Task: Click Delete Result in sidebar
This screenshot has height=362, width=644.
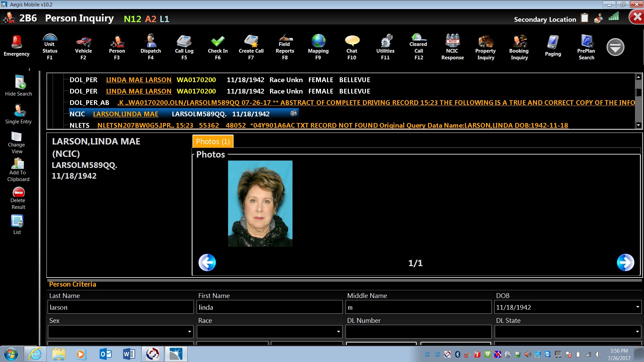Action: pyautogui.click(x=18, y=198)
